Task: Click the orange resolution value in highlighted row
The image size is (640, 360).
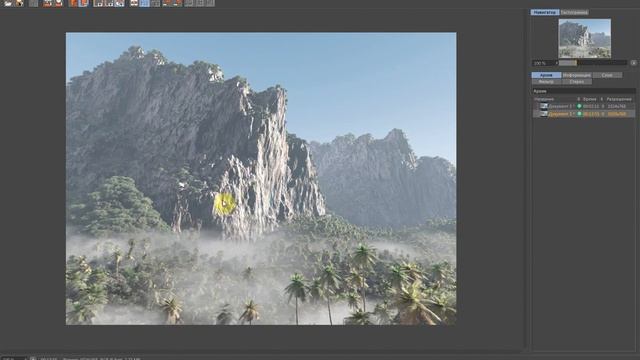Action: 616,114
